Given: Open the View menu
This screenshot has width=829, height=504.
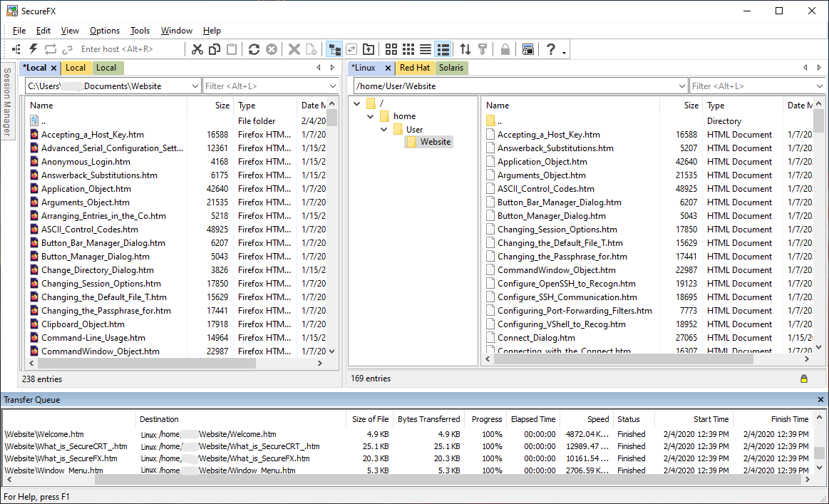Looking at the screenshot, I should pos(70,31).
